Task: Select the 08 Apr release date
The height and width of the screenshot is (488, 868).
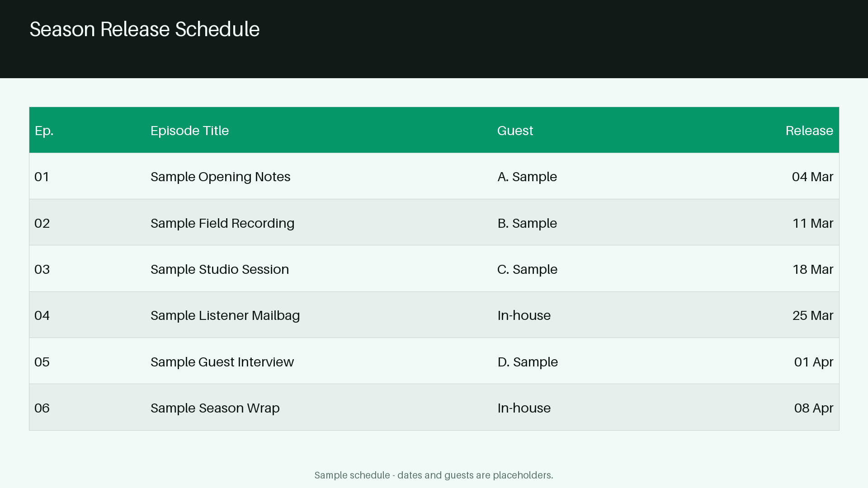Action: 814,408
